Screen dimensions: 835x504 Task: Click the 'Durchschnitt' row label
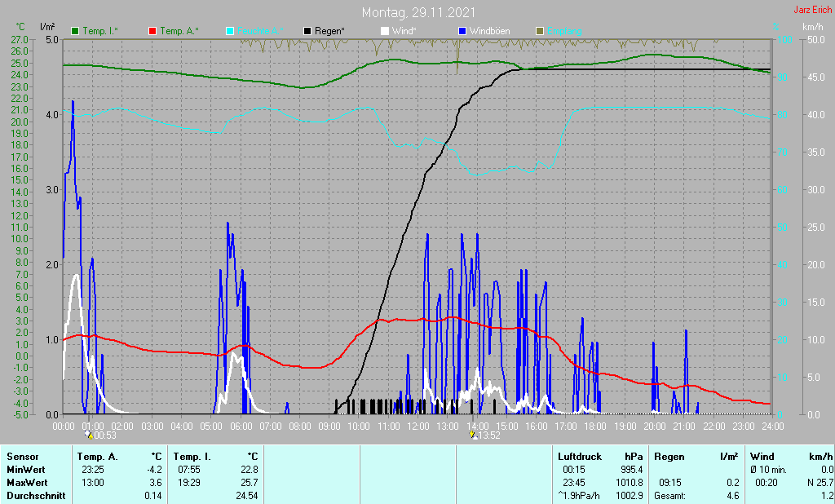(x=36, y=496)
